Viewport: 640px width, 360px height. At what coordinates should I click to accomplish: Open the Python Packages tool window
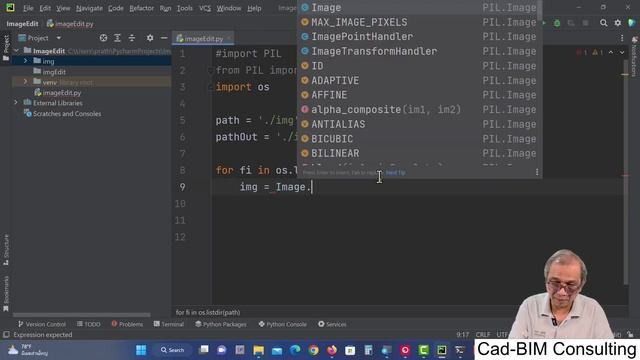(221, 324)
